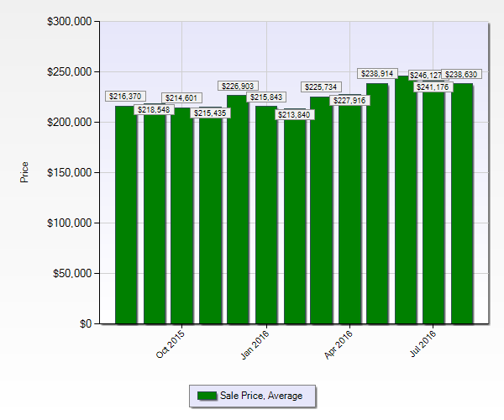Click the green legend swatch
Screen dimensions: 504x420
coord(207,396)
